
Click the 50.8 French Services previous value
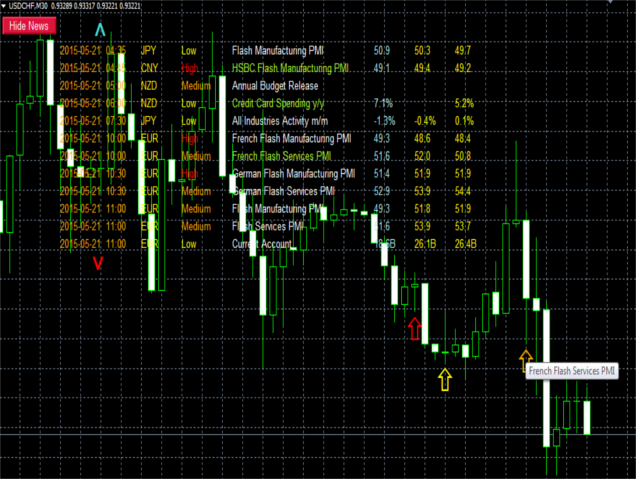point(462,156)
